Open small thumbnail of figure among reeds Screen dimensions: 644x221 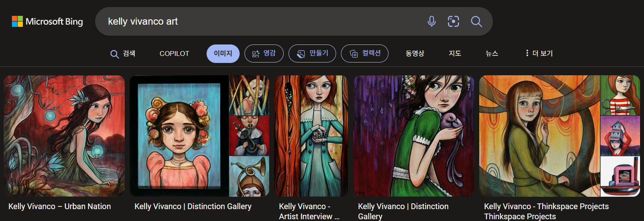click(x=249, y=95)
